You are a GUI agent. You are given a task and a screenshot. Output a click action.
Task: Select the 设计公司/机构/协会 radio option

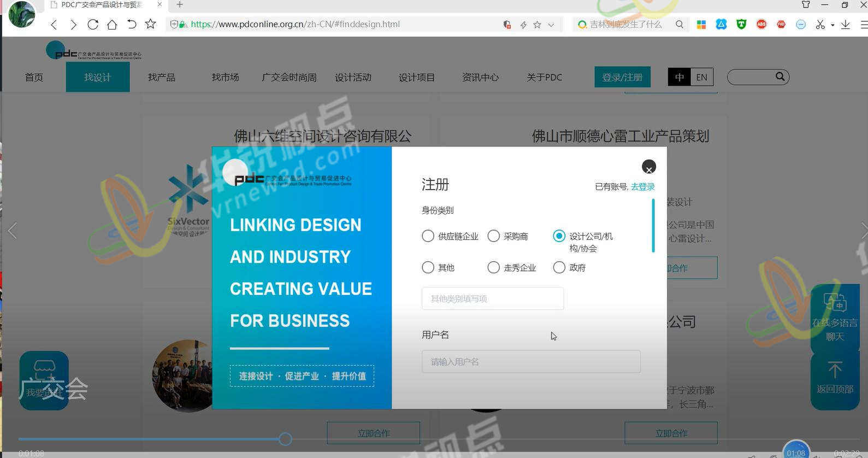click(x=559, y=236)
